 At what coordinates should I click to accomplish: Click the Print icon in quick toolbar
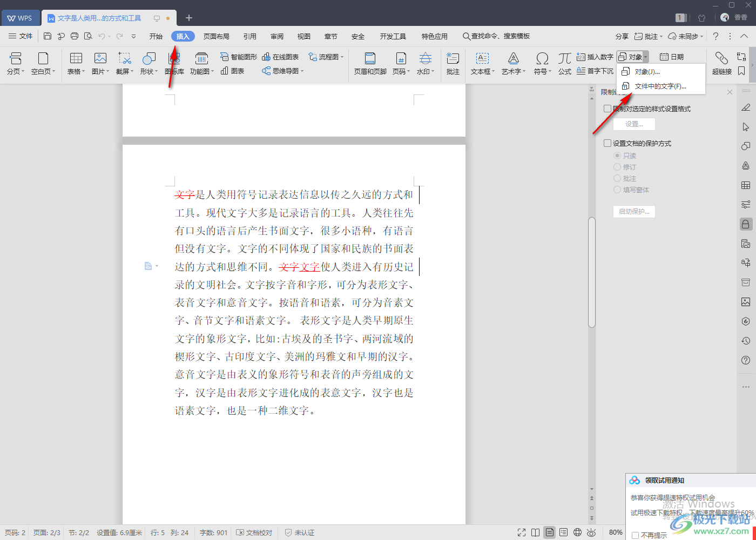tap(75, 36)
